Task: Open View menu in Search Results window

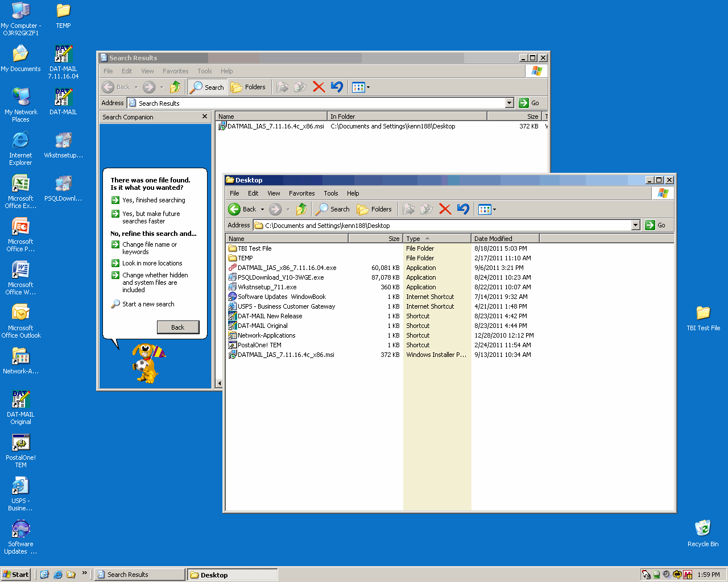Action: coord(147,71)
